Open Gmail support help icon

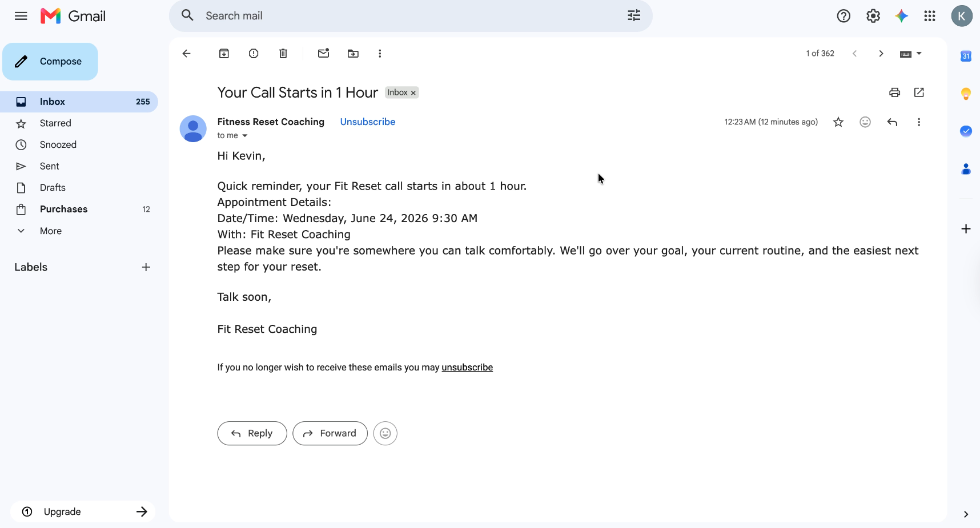click(x=844, y=16)
